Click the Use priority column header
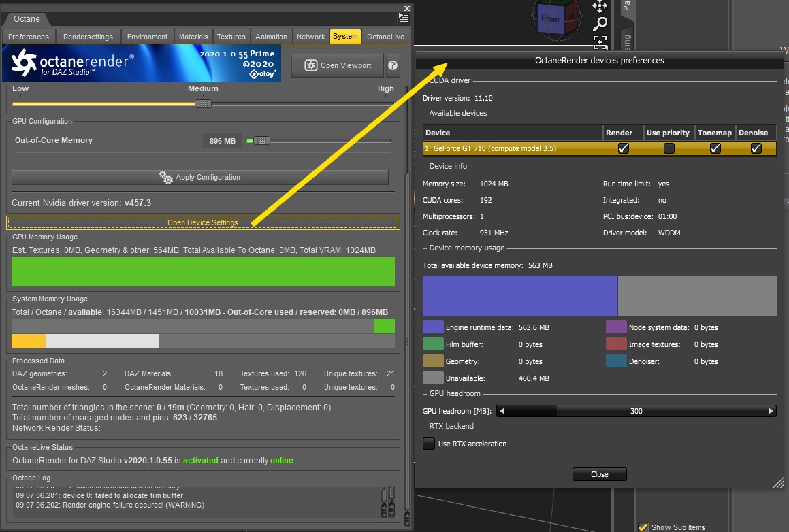789x532 pixels. click(669, 133)
